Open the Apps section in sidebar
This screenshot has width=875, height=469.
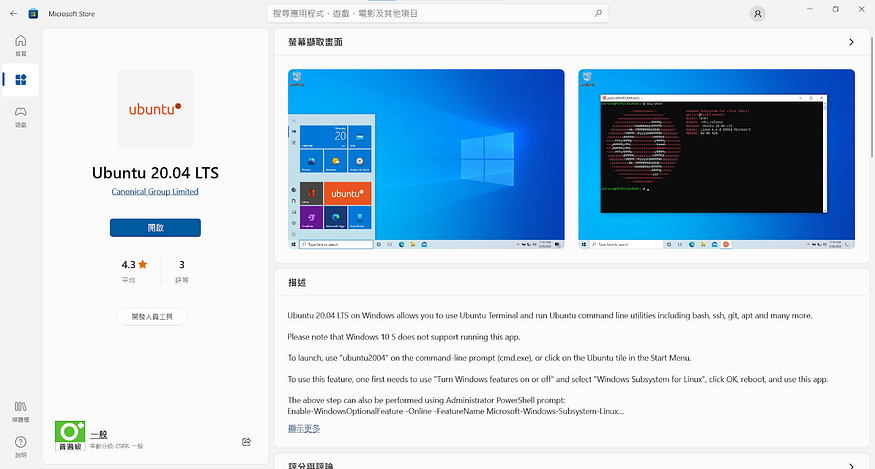(x=21, y=80)
